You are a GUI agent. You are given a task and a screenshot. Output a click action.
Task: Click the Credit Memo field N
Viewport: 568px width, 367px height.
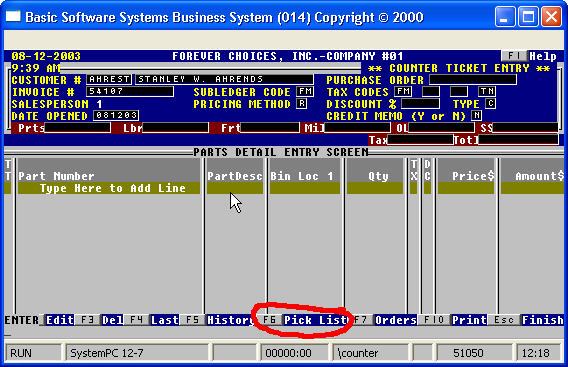tap(476, 116)
